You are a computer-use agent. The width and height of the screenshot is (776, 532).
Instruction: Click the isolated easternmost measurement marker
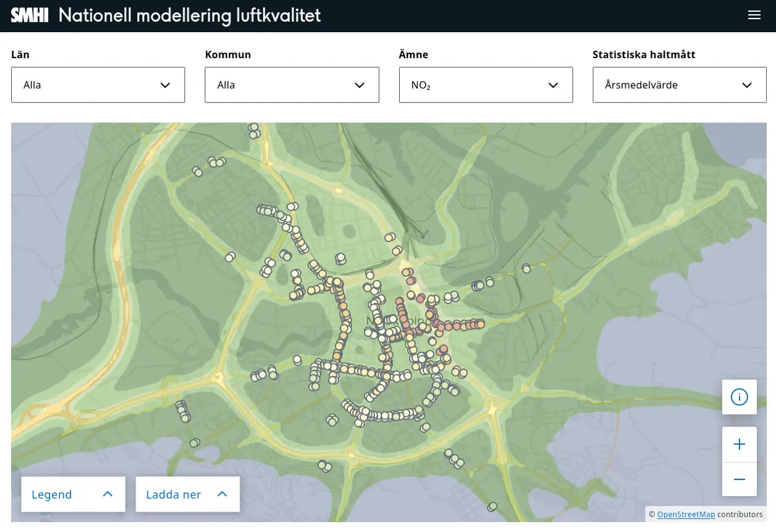coord(526,268)
